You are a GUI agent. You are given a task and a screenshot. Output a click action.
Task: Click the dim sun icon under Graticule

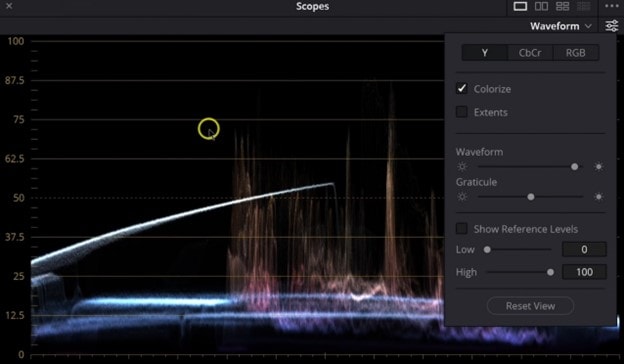(x=462, y=197)
